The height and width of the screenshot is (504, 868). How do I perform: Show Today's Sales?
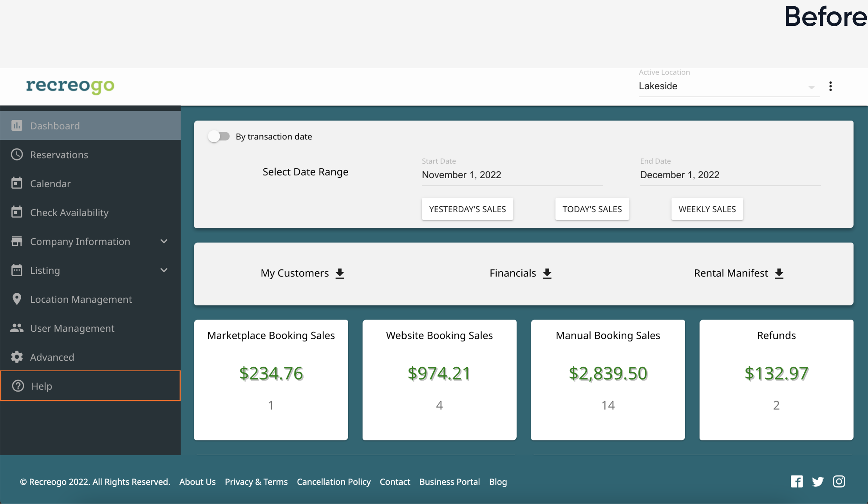[x=592, y=209]
